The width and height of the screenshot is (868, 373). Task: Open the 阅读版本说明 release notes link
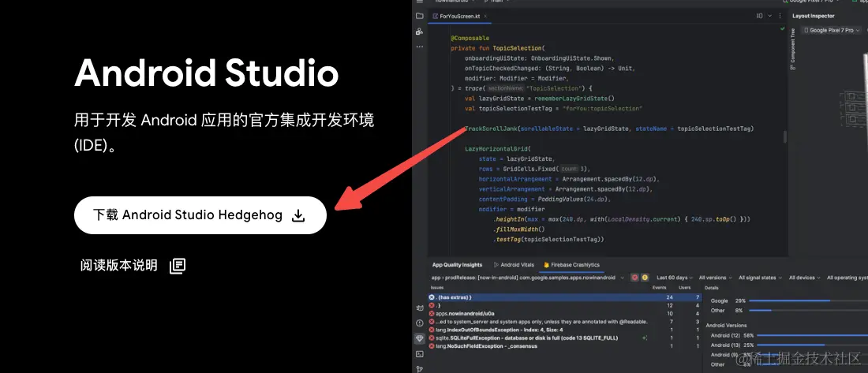coord(133,266)
